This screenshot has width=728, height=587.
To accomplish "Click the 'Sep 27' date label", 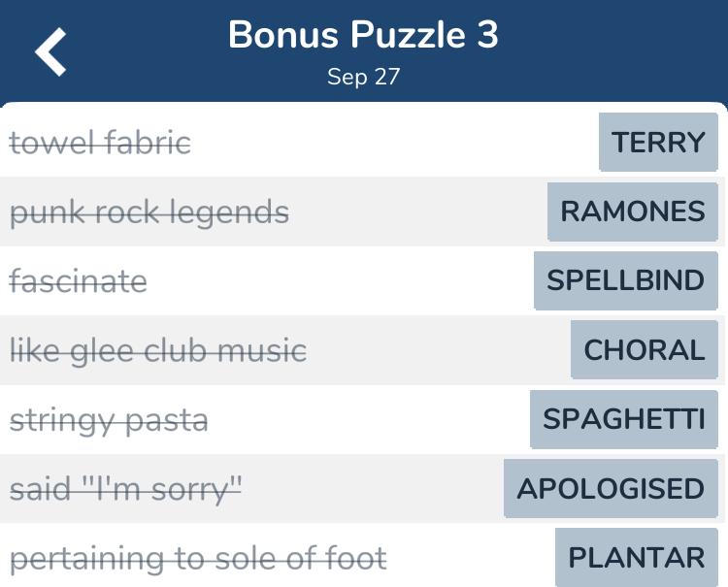I will point(363,77).
